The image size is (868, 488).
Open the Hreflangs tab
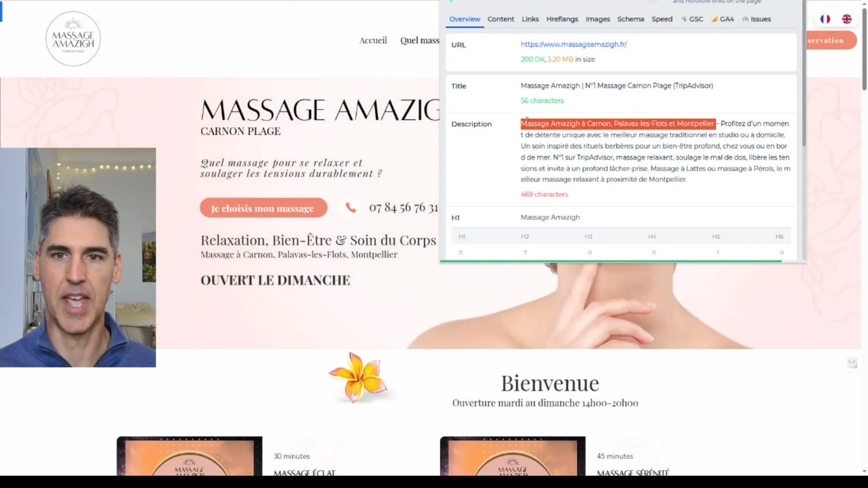click(x=562, y=19)
